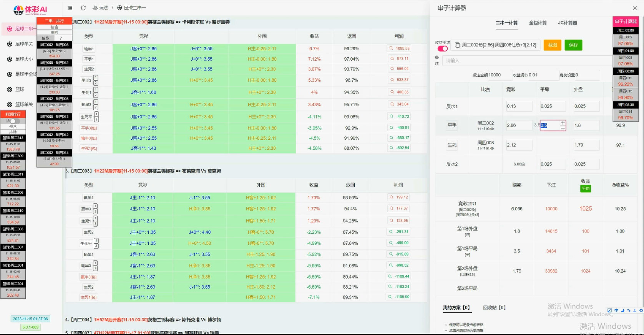Select 足球单关 in the left sidebar
The width and height of the screenshot is (644, 335).
[24, 44]
